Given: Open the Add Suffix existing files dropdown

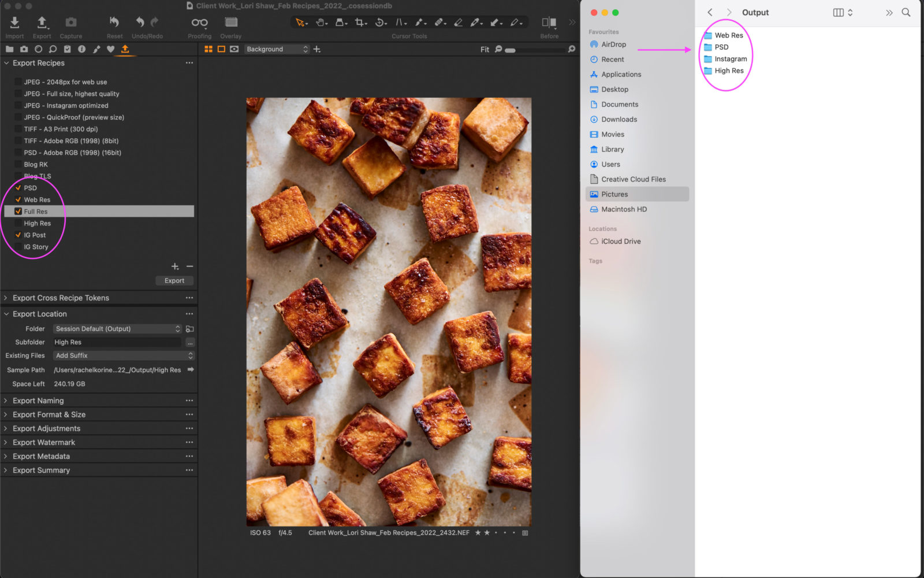Looking at the screenshot, I should click(x=124, y=355).
